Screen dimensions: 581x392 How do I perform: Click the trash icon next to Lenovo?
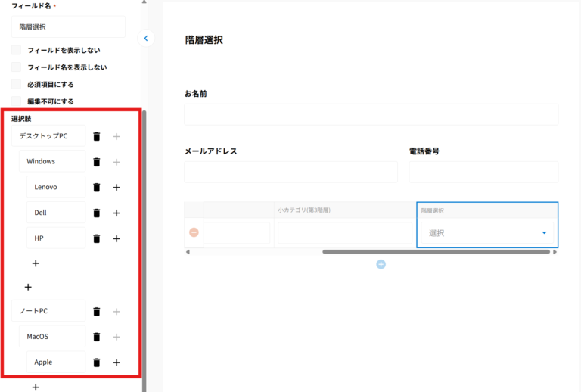click(97, 188)
